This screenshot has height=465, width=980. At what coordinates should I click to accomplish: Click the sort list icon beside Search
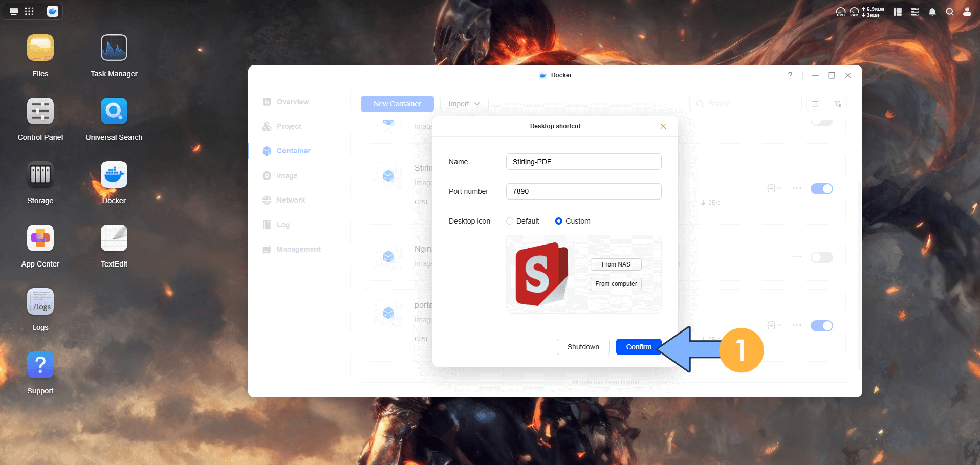tap(815, 104)
